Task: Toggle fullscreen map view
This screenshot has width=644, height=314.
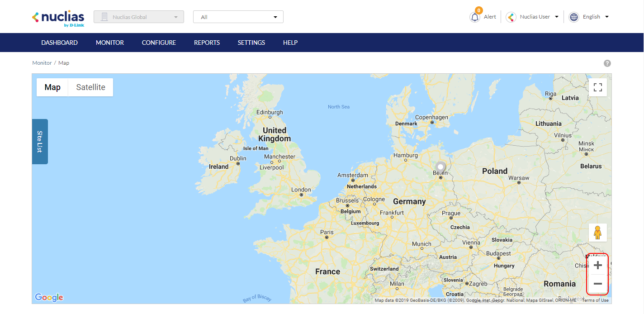Action: pyautogui.click(x=597, y=87)
